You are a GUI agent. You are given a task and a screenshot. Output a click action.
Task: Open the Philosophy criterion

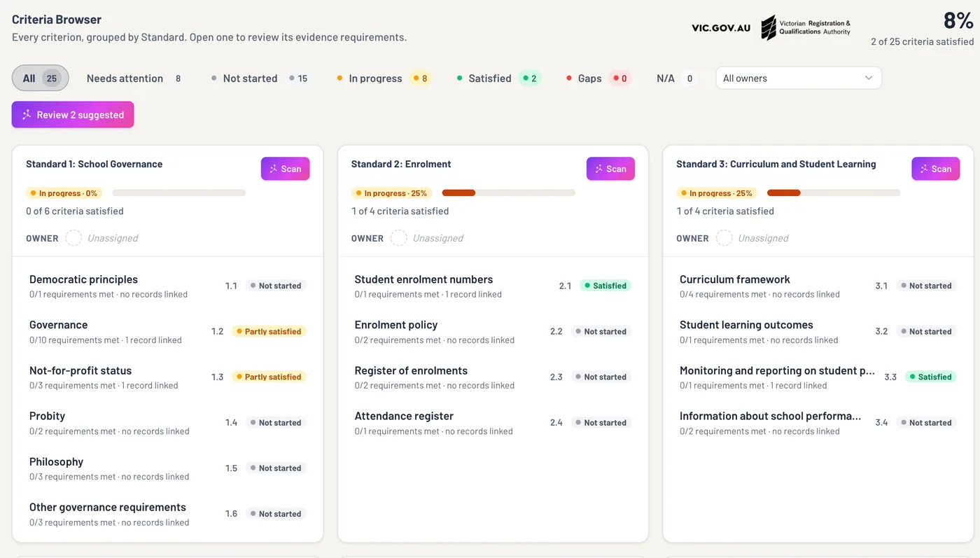tap(168, 468)
